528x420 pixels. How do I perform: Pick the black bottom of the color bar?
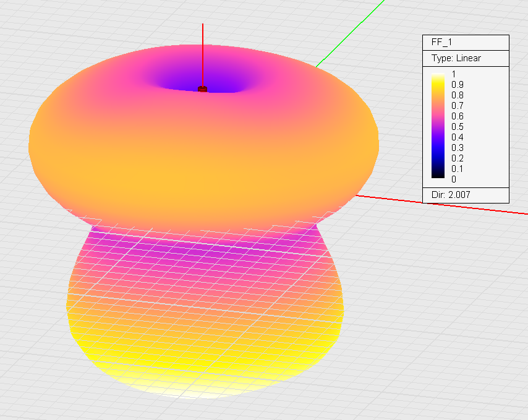point(438,176)
